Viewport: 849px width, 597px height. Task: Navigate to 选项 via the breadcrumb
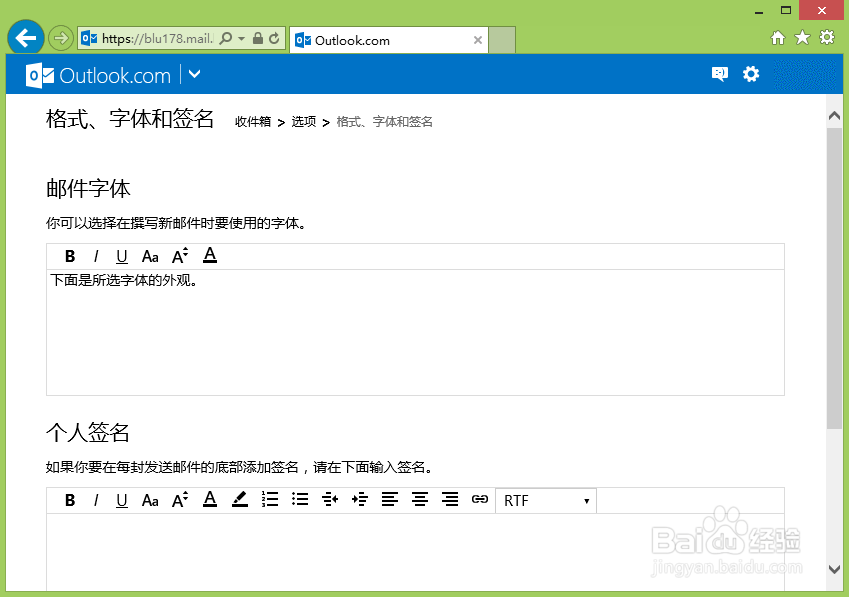point(303,121)
